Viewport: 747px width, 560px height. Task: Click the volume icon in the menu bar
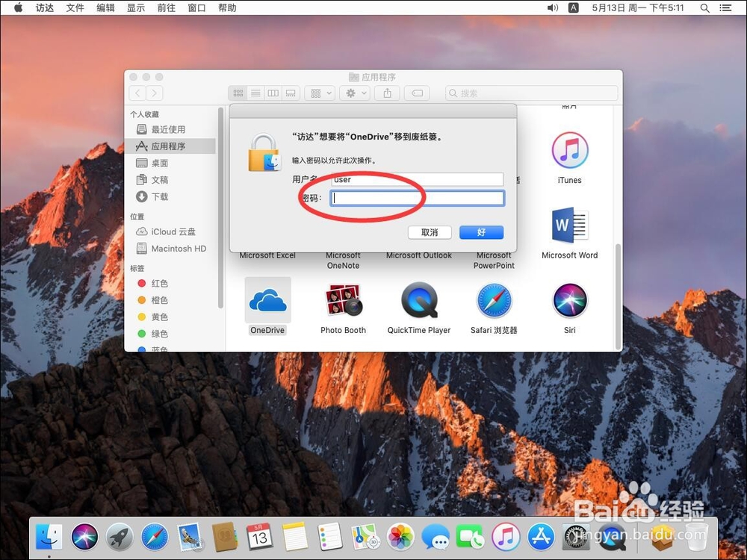point(553,7)
